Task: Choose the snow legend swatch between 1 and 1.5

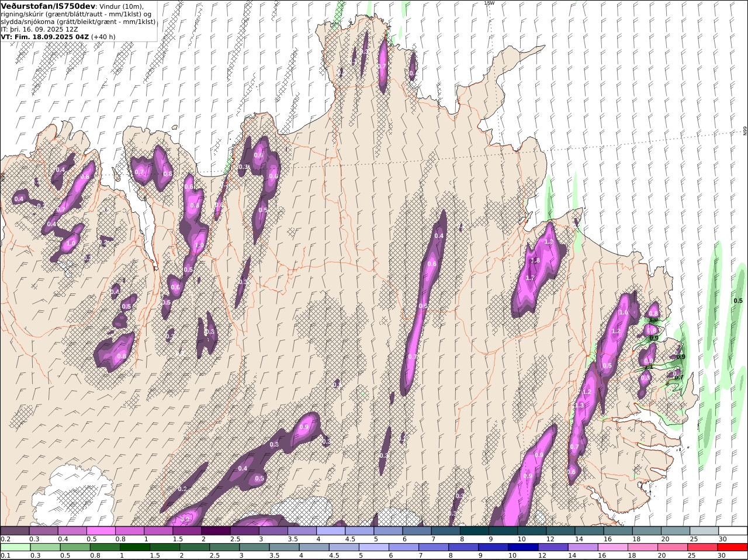Action: (158, 531)
